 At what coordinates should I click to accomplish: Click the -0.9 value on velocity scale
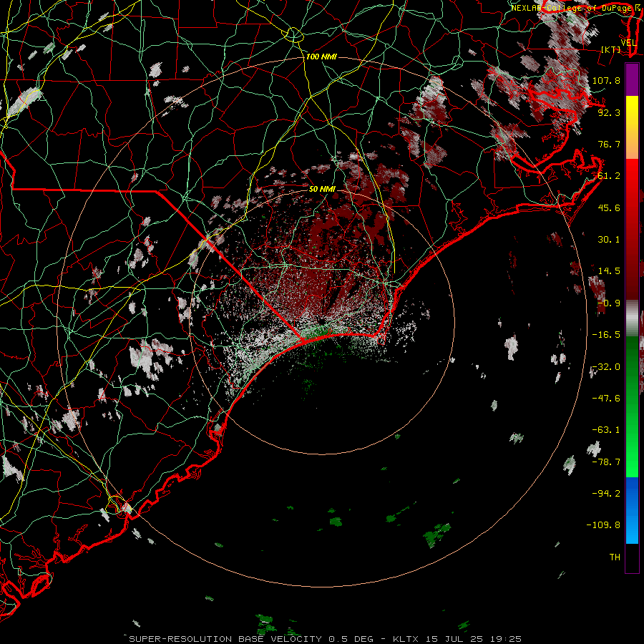(x=609, y=303)
